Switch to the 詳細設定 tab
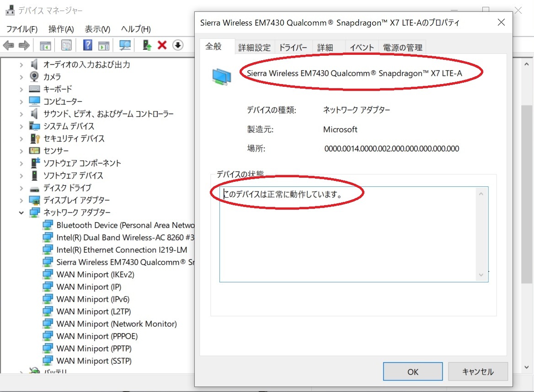This screenshot has width=534, height=392. coord(254,48)
